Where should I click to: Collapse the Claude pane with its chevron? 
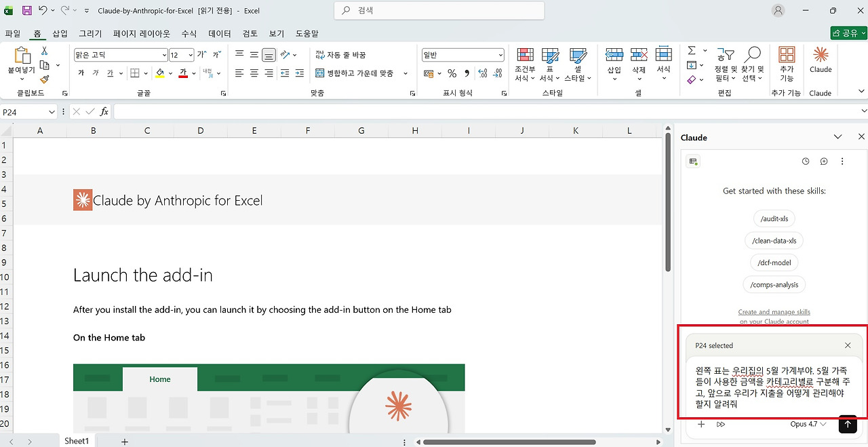[838, 137]
